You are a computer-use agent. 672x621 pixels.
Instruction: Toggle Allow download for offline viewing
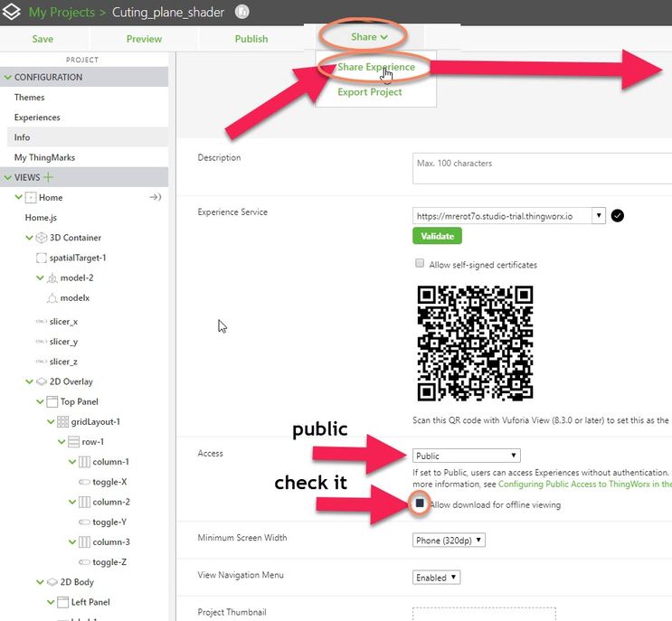point(420,503)
